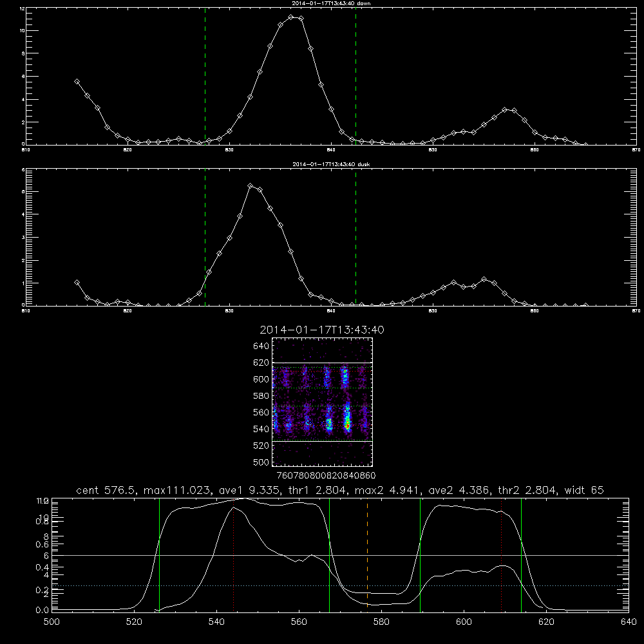Click the x-axis label 620 on the bottom plot
644x644 pixels.
[x=546, y=621]
